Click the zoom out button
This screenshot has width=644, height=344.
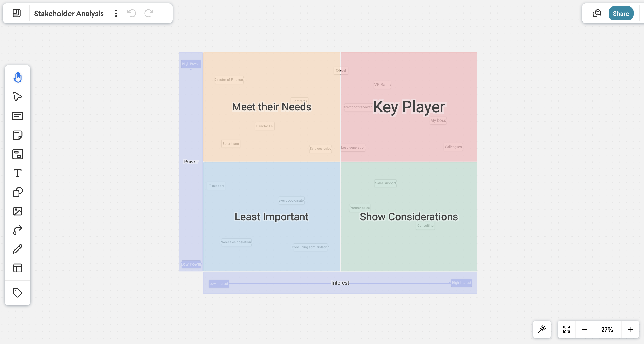[x=584, y=330]
